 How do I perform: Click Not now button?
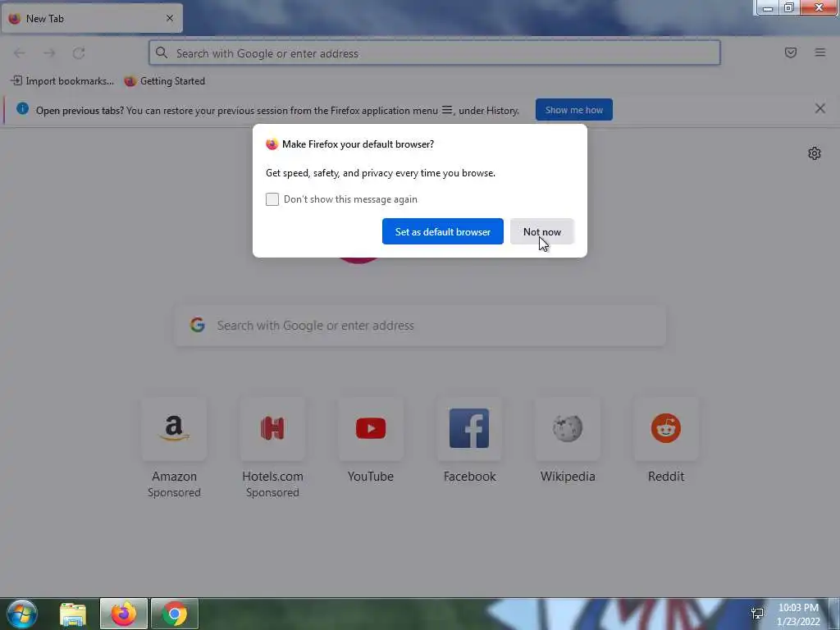(x=541, y=231)
